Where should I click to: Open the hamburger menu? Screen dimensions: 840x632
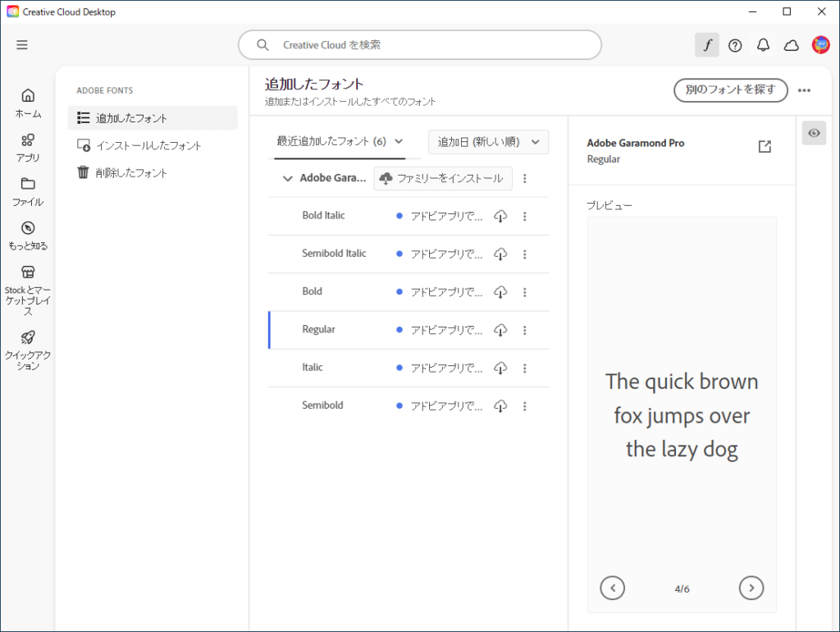point(22,45)
